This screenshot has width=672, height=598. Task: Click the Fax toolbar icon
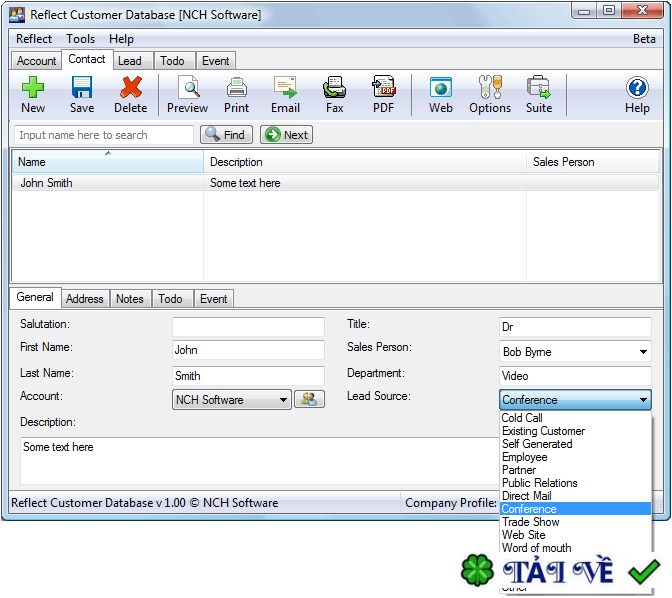[x=334, y=88]
